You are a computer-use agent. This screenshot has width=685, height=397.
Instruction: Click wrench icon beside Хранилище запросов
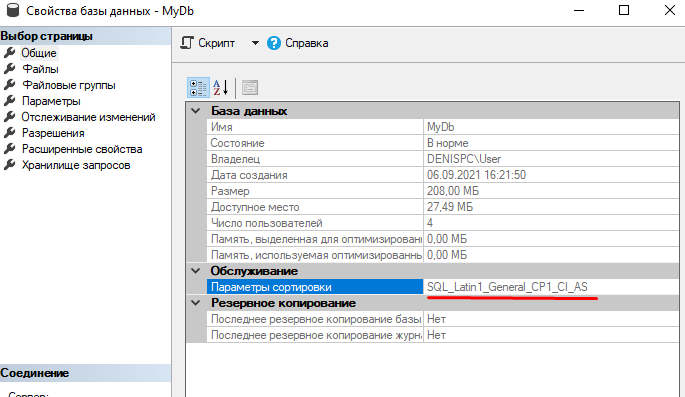click(x=10, y=165)
